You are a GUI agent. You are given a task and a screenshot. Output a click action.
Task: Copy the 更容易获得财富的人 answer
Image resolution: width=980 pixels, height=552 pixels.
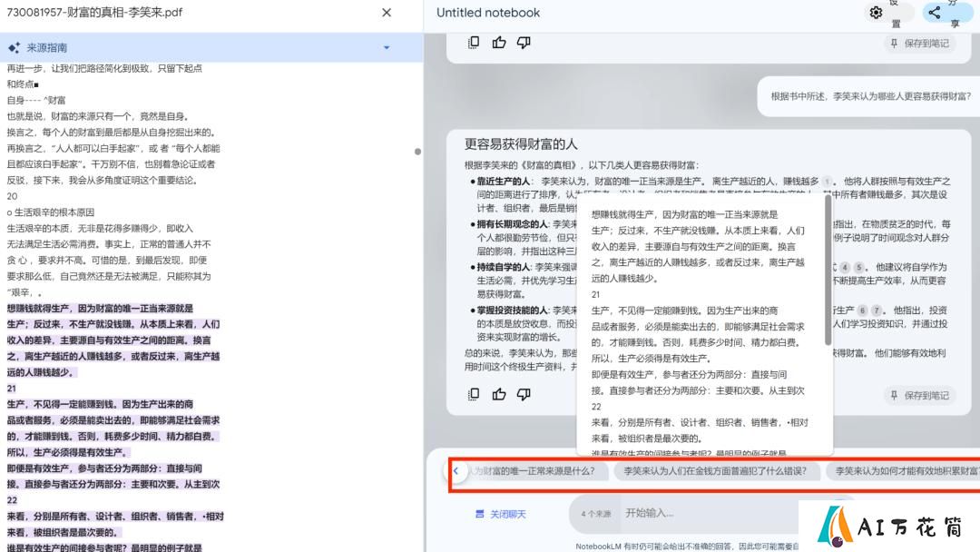[474, 394]
